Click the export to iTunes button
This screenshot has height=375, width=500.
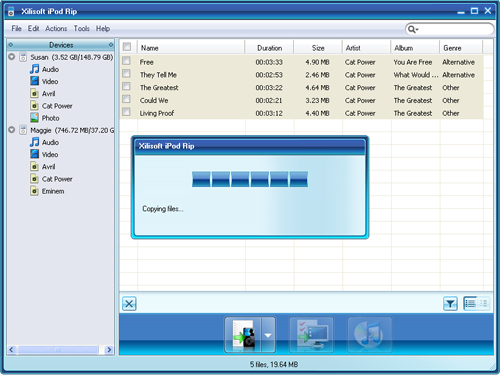pos(369,334)
